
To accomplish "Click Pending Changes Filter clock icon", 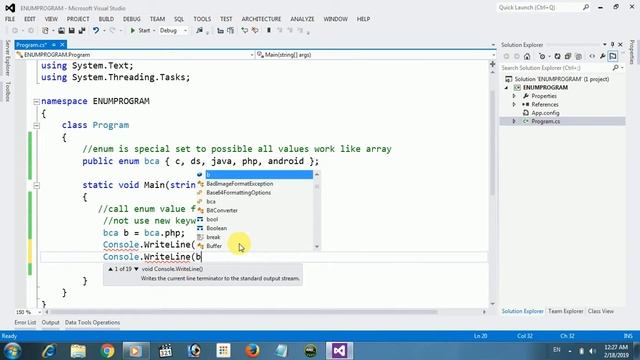I will pyautogui.click(x=542, y=56).
